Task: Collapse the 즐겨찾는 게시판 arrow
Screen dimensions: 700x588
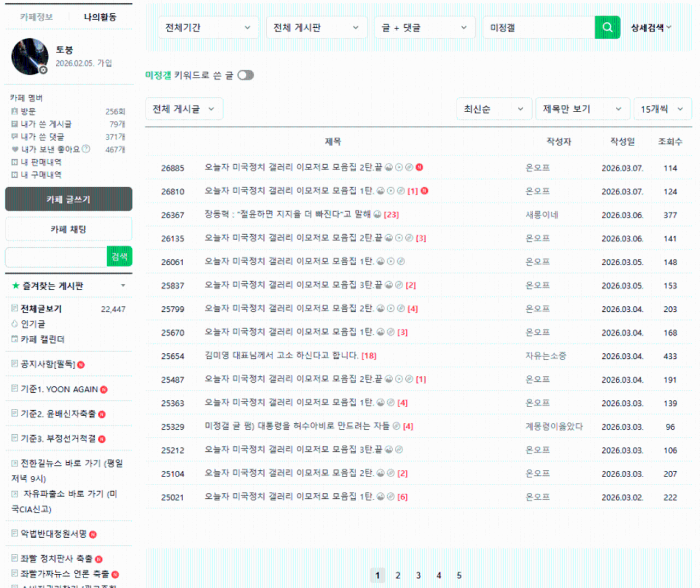Action: 123,286
